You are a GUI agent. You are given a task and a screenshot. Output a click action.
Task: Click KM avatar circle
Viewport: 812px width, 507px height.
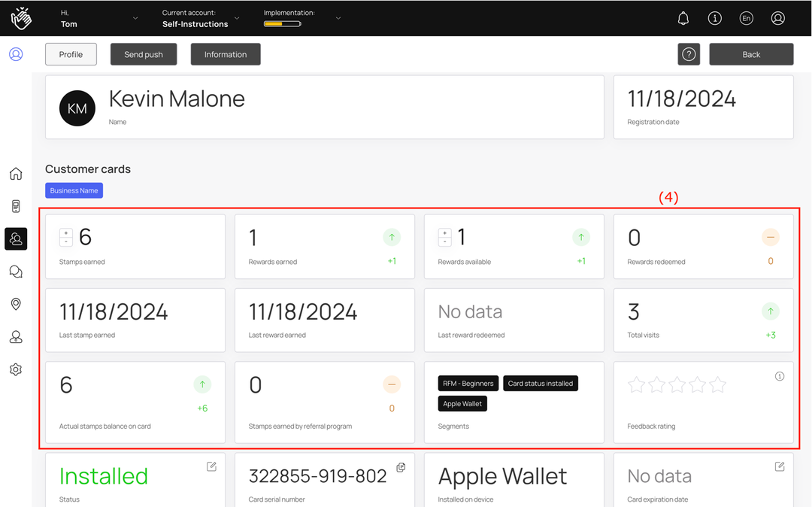pos(77,108)
